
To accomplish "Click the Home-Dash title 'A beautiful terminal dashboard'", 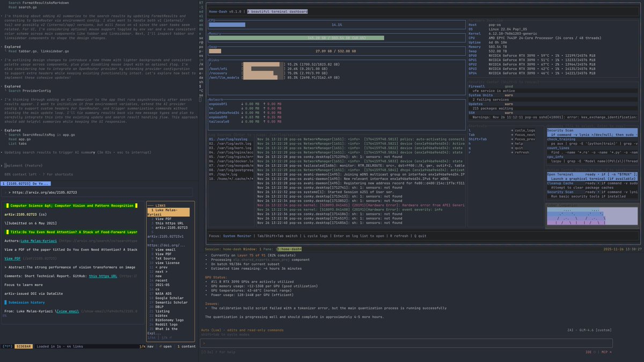I will point(277,11).
